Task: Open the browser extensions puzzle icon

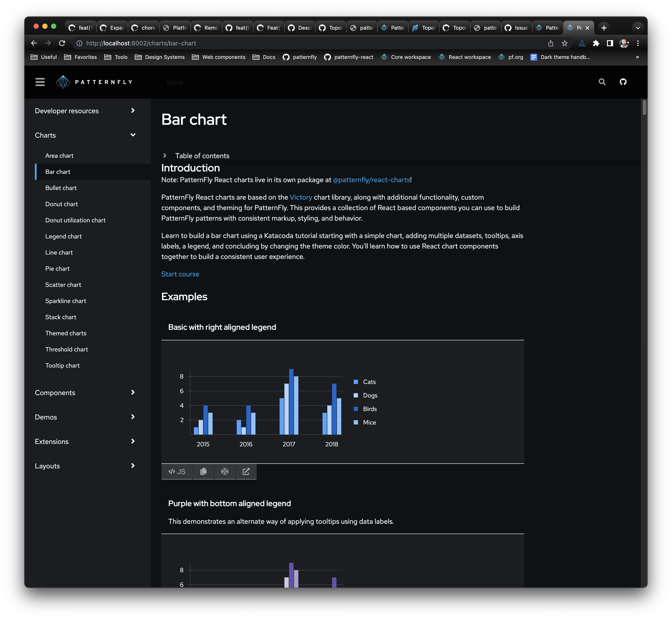Action: [596, 43]
